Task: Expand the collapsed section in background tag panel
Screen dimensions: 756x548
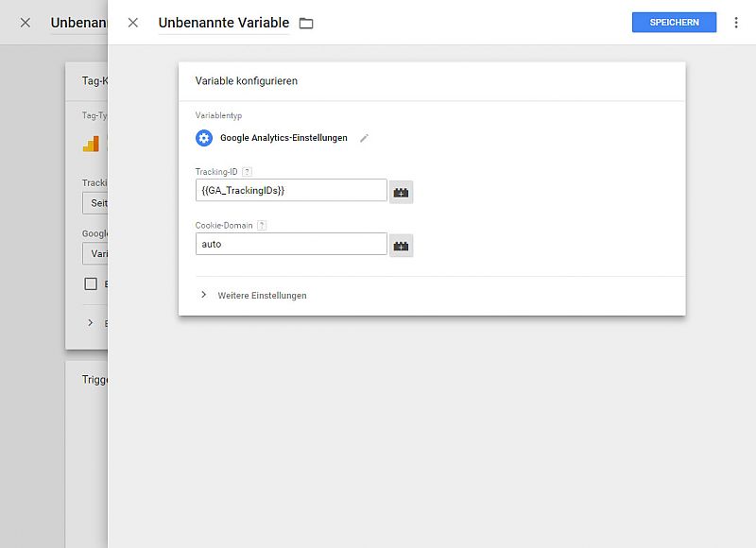Action: [90, 322]
